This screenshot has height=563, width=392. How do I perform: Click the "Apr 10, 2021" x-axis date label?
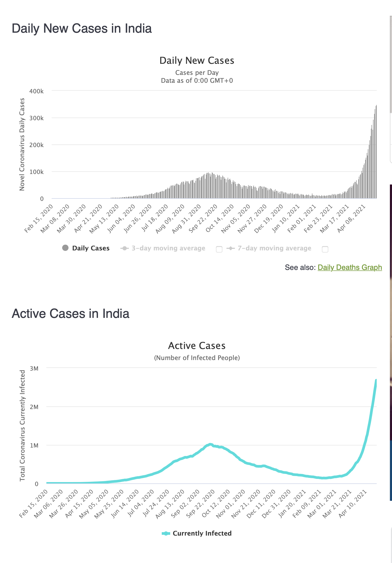coord(353,504)
